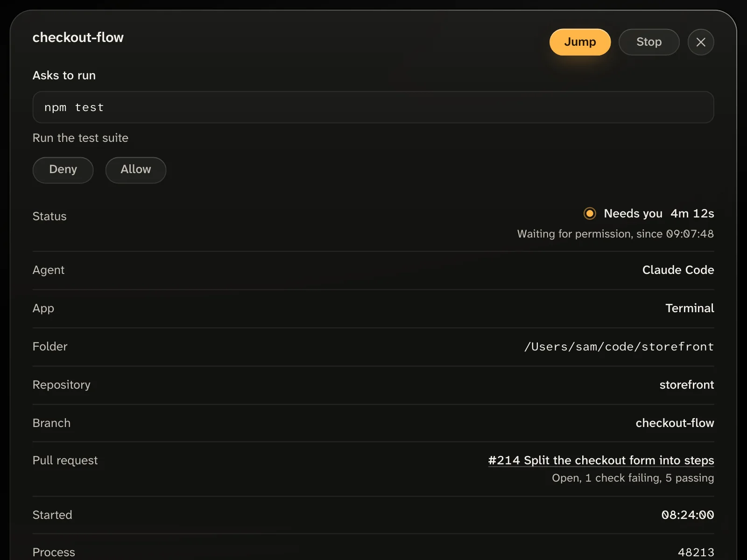Click the Folder row label
This screenshot has height=560, width=747.
[x=50, y=346]
